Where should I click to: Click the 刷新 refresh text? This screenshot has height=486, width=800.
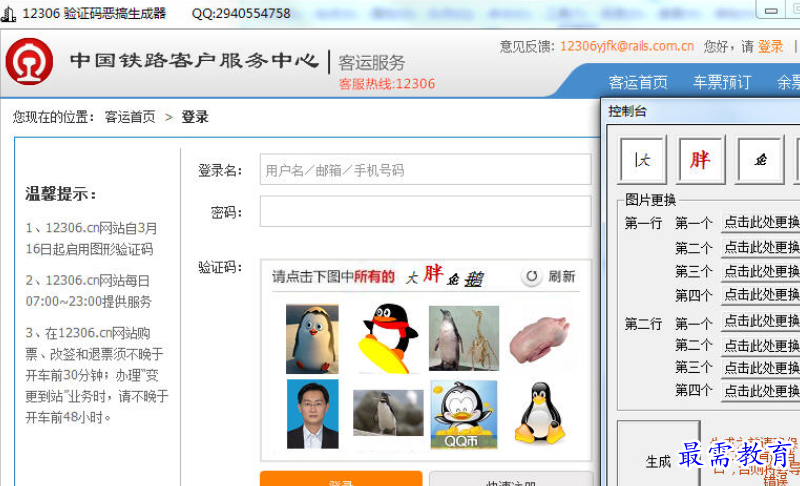coord(562,276)
